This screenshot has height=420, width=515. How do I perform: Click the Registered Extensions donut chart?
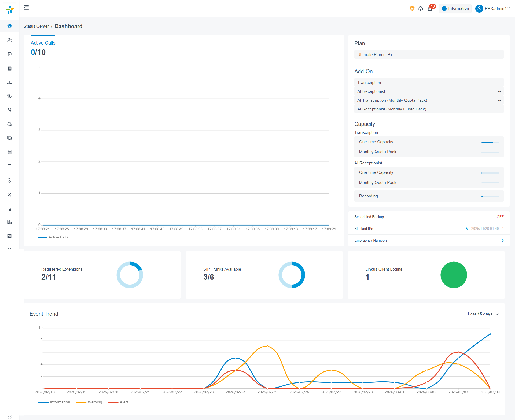pyautogui.click(x=130, y=275)
